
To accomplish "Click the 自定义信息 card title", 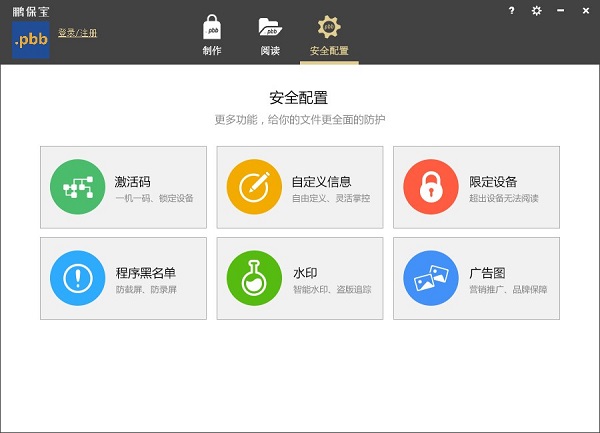I will [321, 182].
